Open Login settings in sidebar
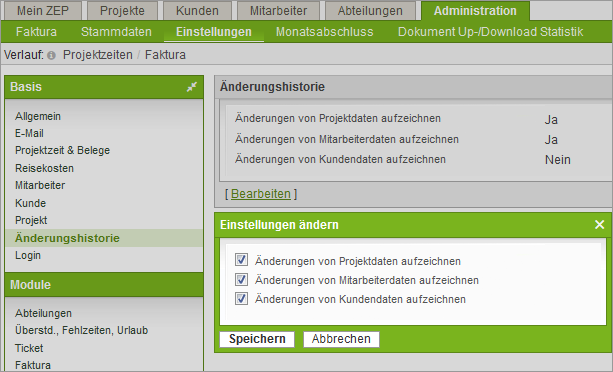 pos(28,255)
